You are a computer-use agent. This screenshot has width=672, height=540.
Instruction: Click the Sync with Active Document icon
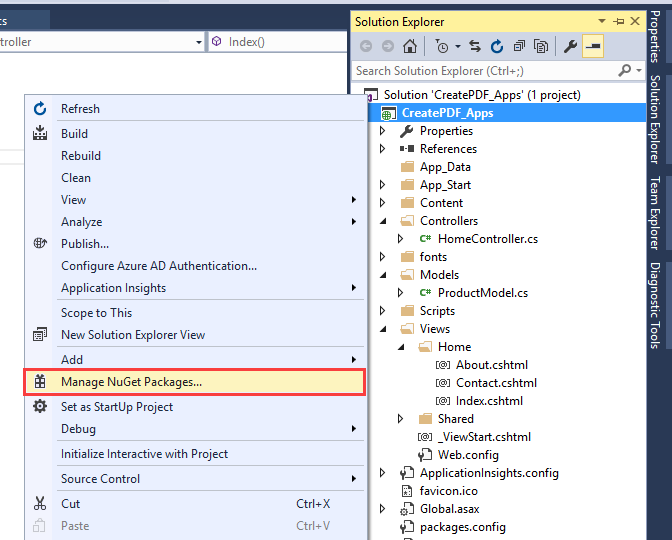point(475,46)
